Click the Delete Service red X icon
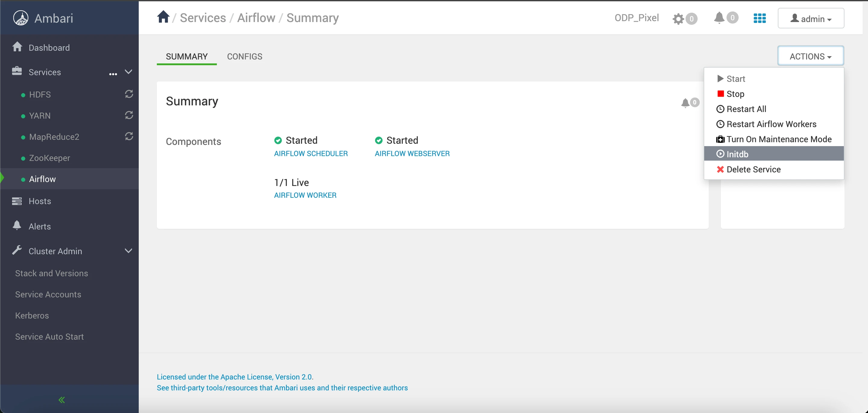Image resolution: width=868 pixels, height=413 pixels. pos(721,169)
